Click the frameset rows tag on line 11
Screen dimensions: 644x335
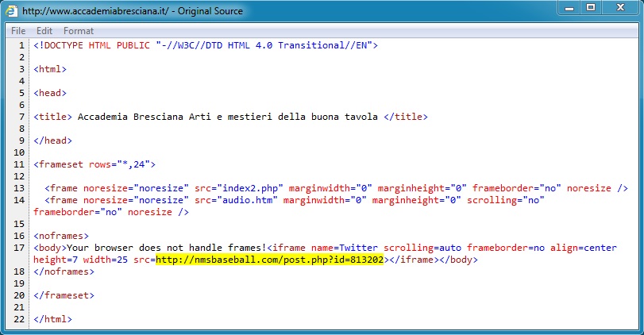click(94, 164)
